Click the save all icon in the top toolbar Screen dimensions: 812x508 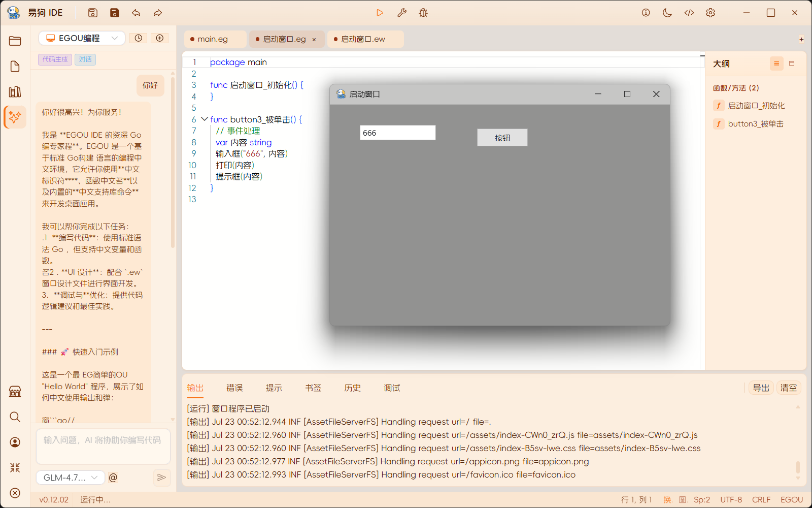pyautogui.click(x=115, y=13)
